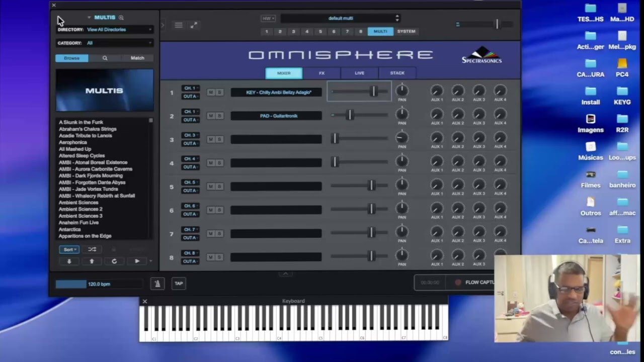The width and height of the screenshot is (644, 362).
Task: Click the refresh browser icon
Action: tap(114, 261)
